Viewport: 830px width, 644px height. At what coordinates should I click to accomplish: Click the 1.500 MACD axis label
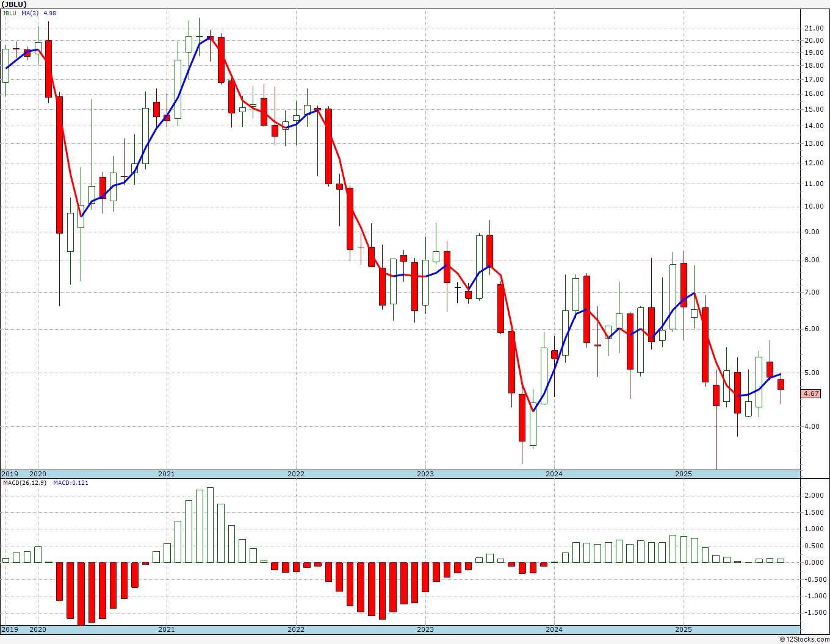pos(814,513)
